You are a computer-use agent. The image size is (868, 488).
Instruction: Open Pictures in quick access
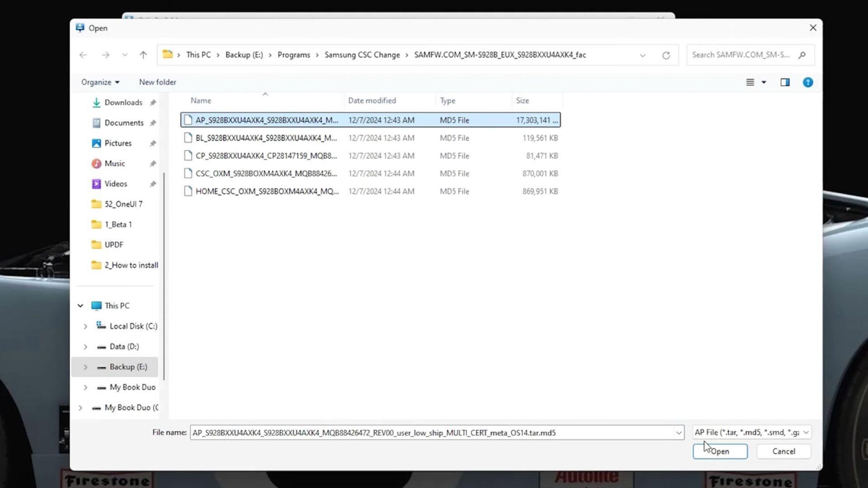pyautogui.click(x=118, y=143)
